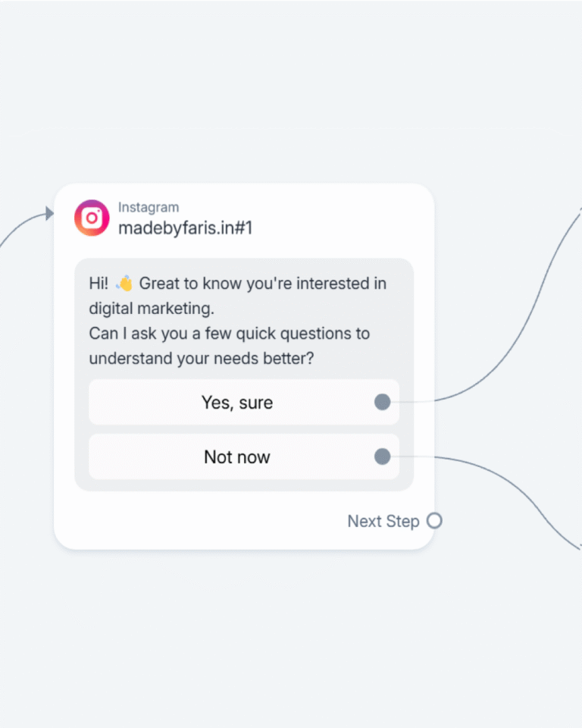
Task: Select the "Next Step" label
Action: [x=383, y=521]
